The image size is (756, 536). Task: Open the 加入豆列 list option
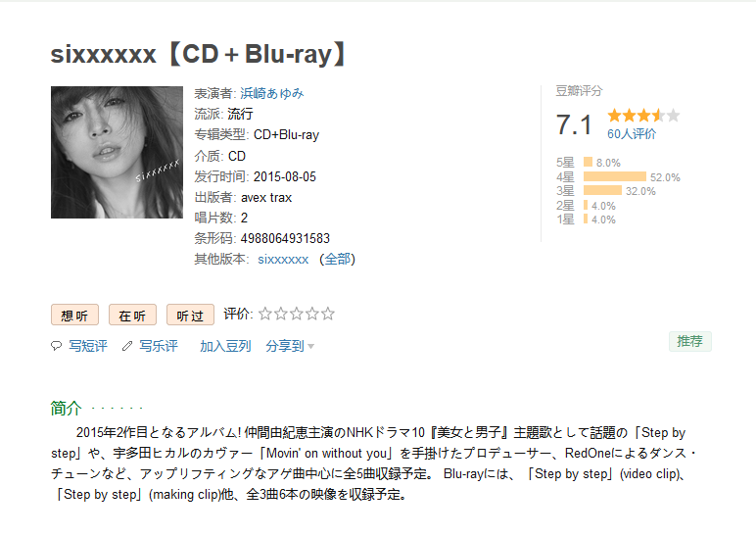225,346
